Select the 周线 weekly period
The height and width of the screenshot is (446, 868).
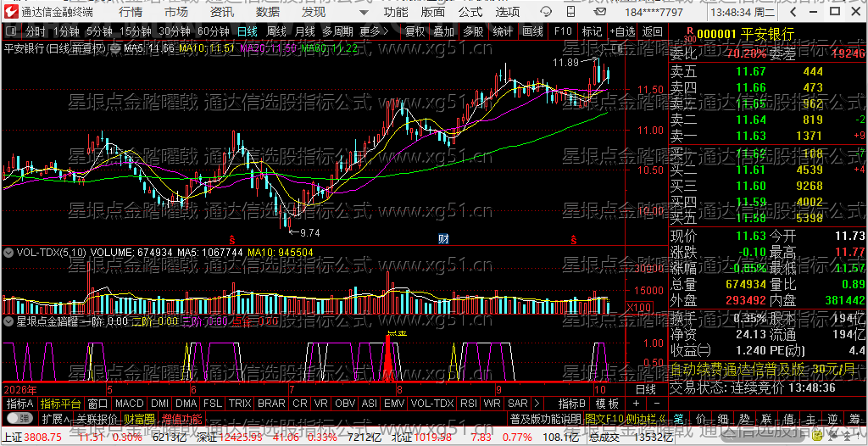tap(276, 31)
